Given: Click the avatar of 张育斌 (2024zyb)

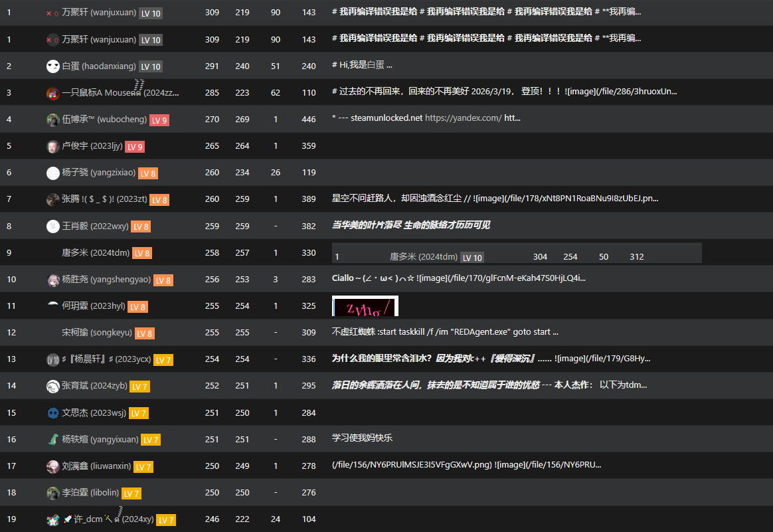Looking at the screenshot, I should point(52,386).
